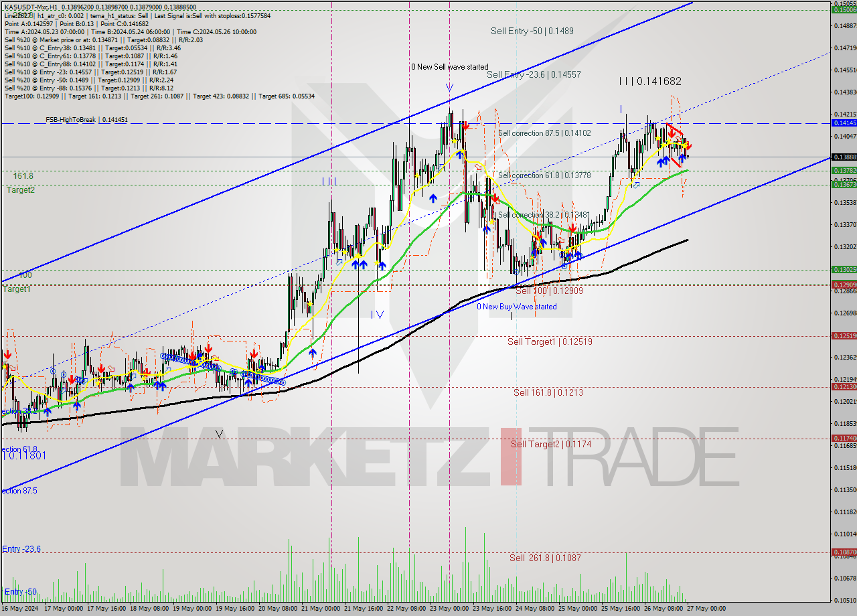Click the 'Sell %10 @ Entry -23' info line
This screenshot has height=616, width=857.
(x=90, y=72)
